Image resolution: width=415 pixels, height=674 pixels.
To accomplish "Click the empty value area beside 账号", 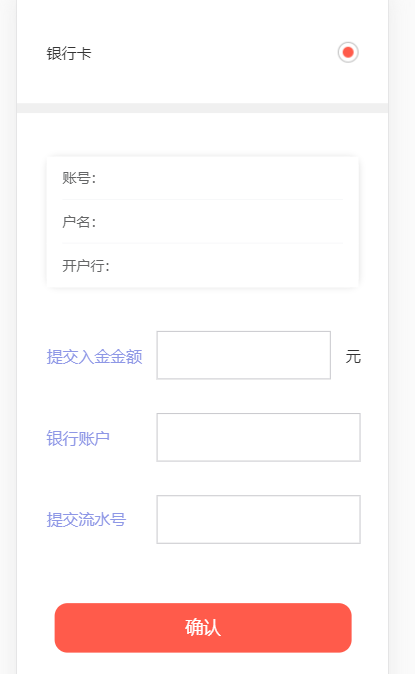I will click(220, 178).
